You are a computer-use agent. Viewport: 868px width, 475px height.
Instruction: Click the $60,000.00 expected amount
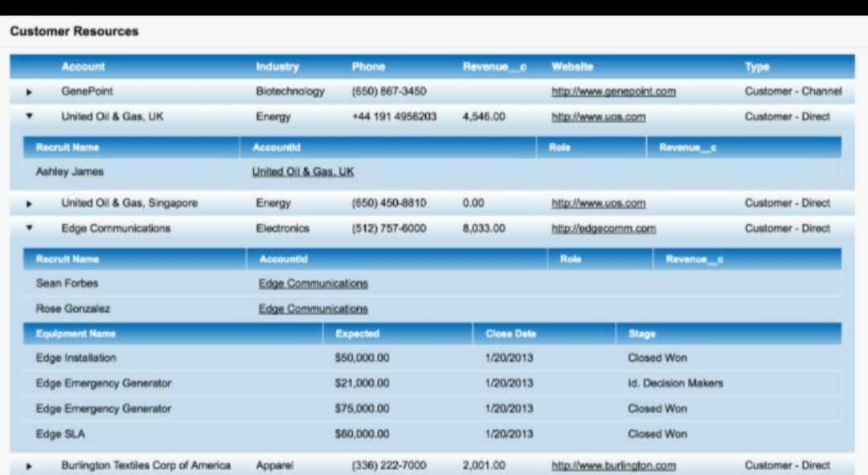[x=362, y=434]
